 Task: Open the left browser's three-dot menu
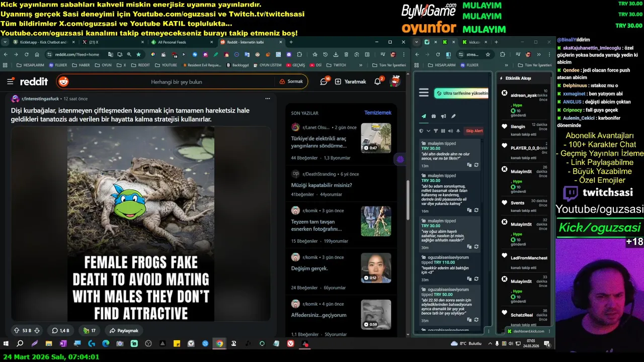403,54
